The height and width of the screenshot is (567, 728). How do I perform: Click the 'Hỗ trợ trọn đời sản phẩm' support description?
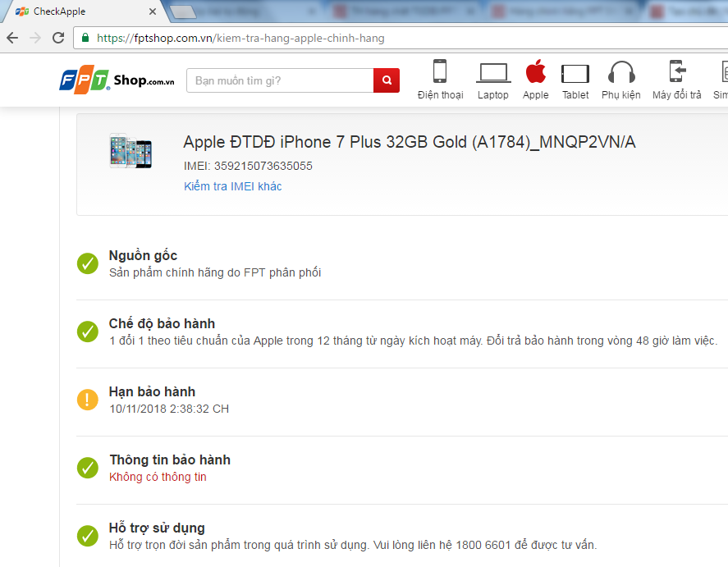[353, 545]
